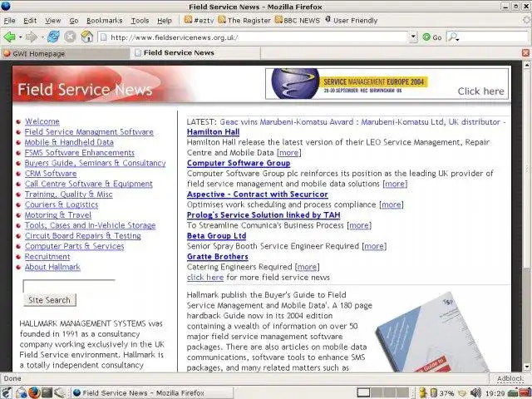532x399 pixels.
Task: Launch the mail client from the taskbar
Action: tap(21, 392)
